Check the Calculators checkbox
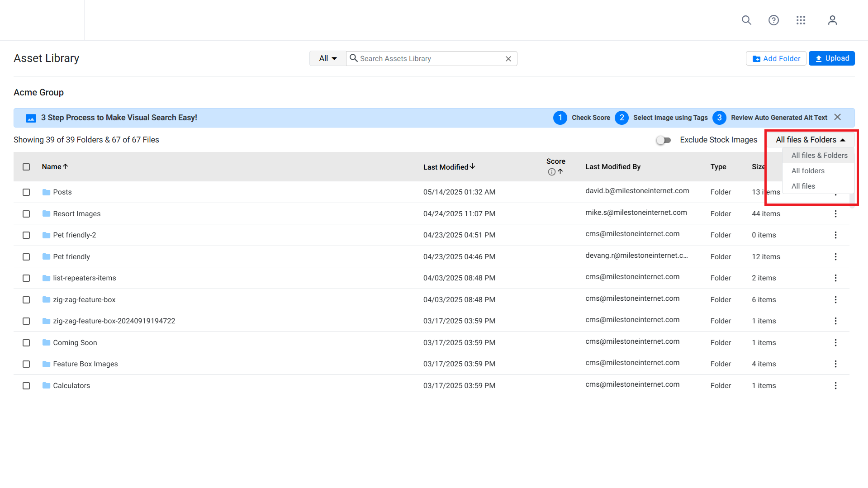Viewport: 868px width, 488px height. tap(26, 386)
